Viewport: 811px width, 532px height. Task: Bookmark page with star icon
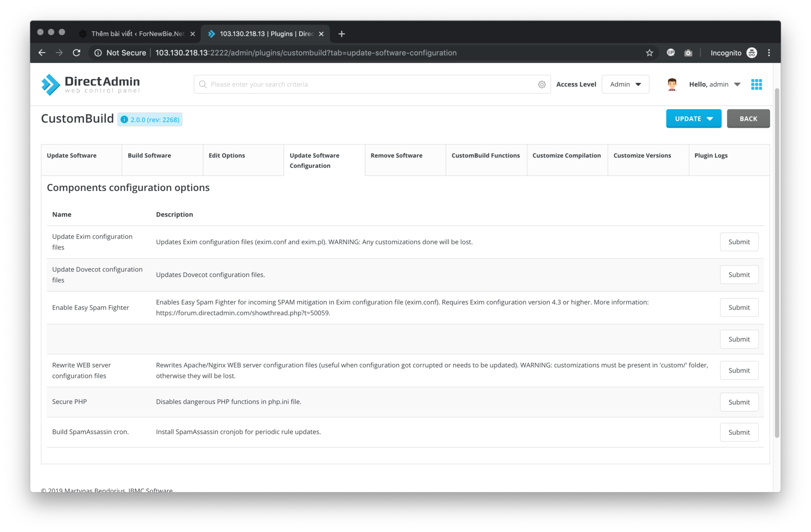(649, 53)
